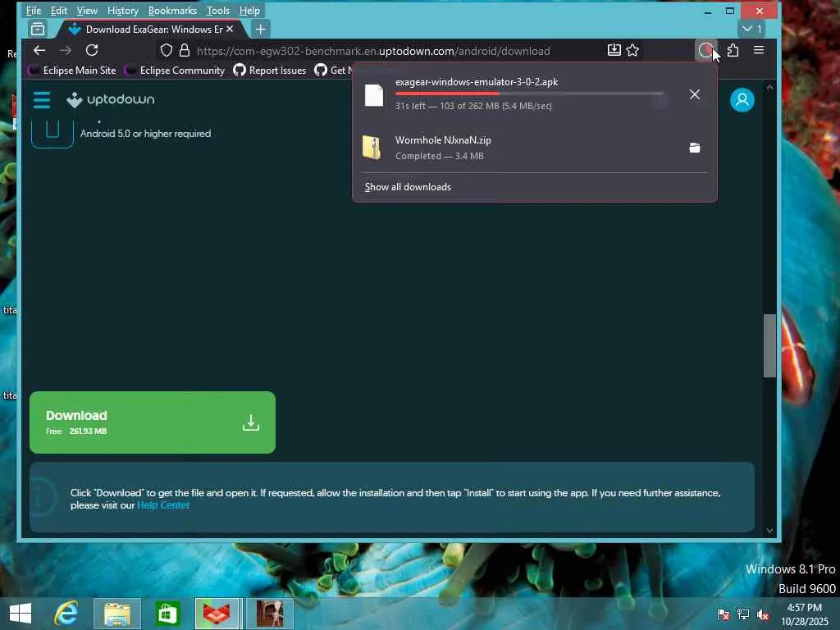Open a new browser tab

(x=260, y=29)
